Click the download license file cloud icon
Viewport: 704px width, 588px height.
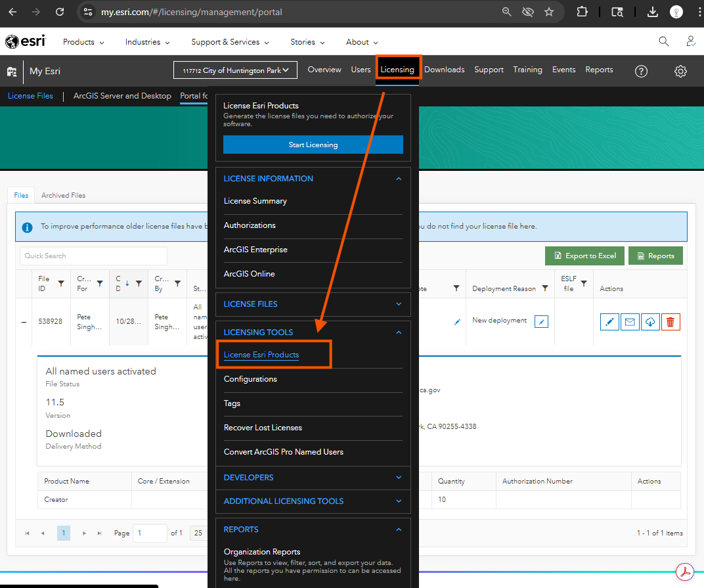click(x=650, y=322)
